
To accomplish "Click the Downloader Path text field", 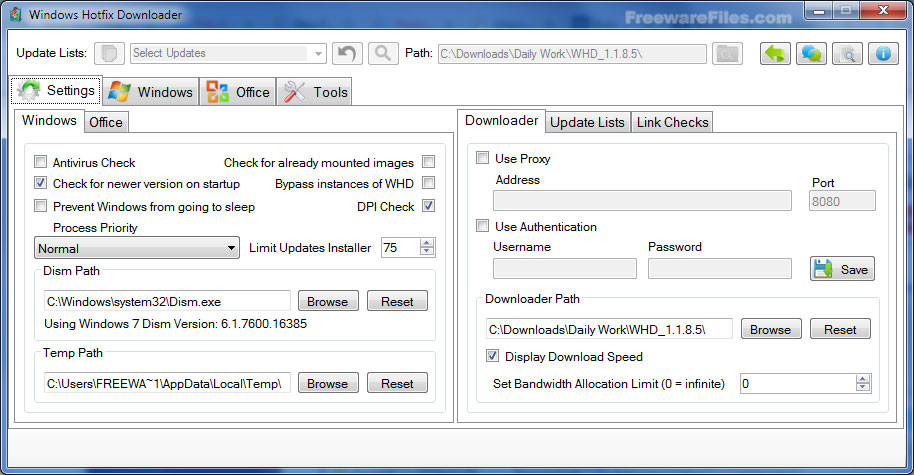I will click(x=609, y=329).
